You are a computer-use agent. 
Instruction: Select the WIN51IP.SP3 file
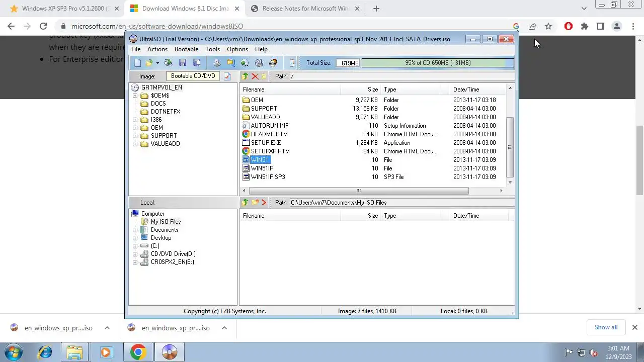268,177
